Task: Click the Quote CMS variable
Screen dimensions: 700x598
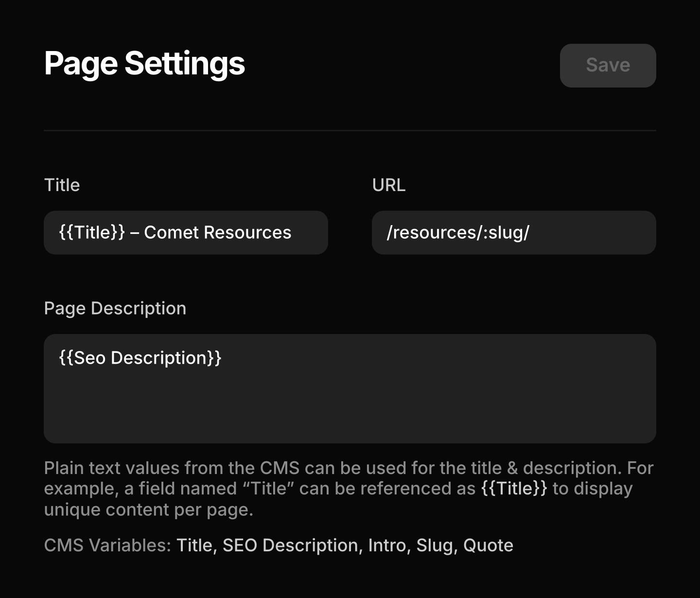Action: (488, 545)
